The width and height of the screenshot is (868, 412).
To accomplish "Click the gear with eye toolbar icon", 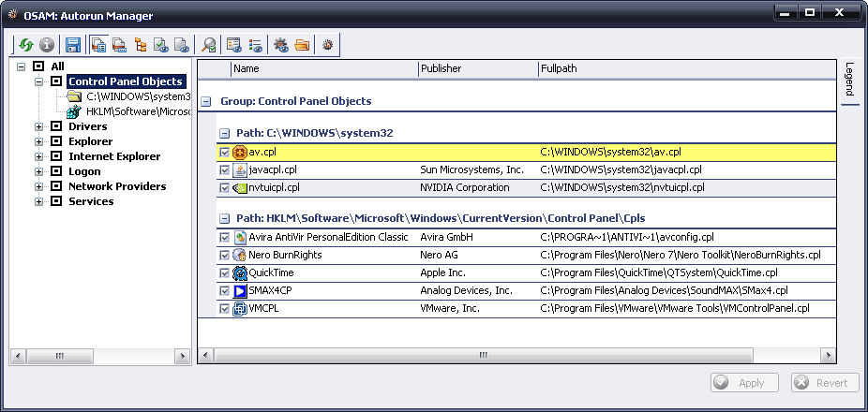I will [281, 44].
